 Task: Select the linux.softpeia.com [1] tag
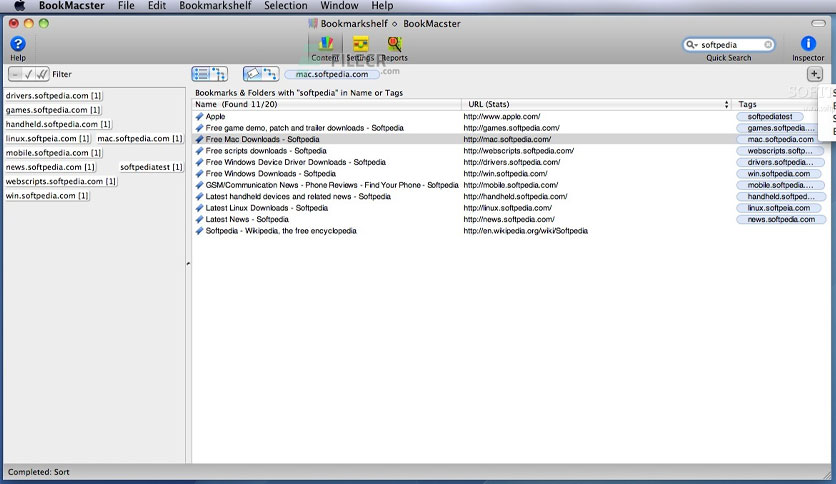coord(47,139)
